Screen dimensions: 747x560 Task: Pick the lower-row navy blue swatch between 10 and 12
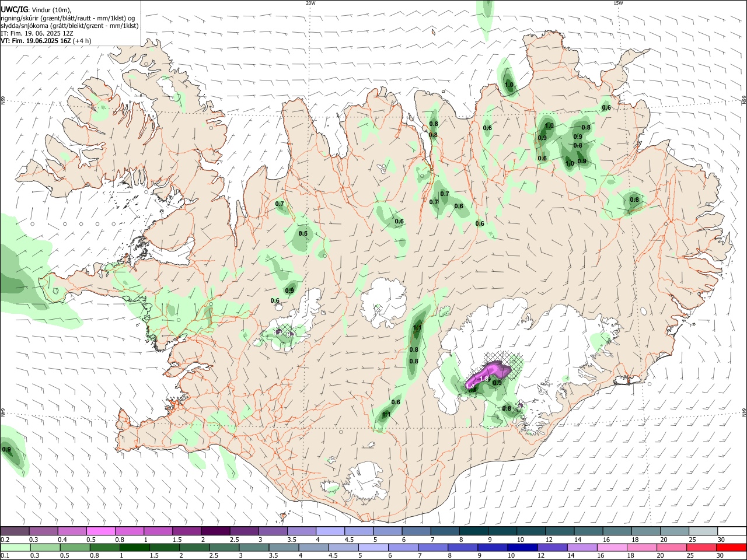click(522, 547)
